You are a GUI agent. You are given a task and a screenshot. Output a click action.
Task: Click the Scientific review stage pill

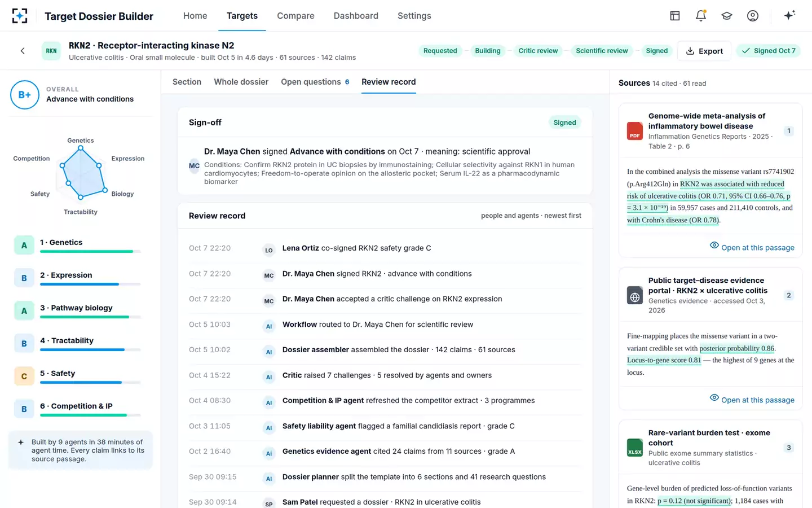coord(602,51)
